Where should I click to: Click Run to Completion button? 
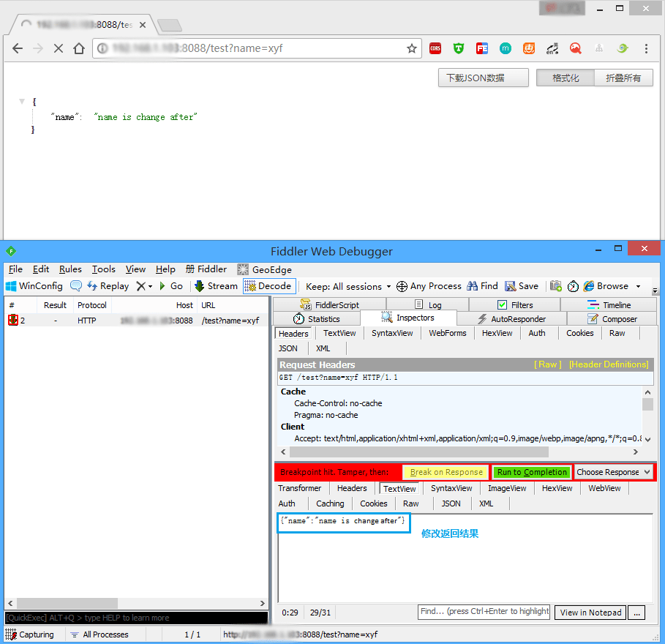(x=532, y=472)
